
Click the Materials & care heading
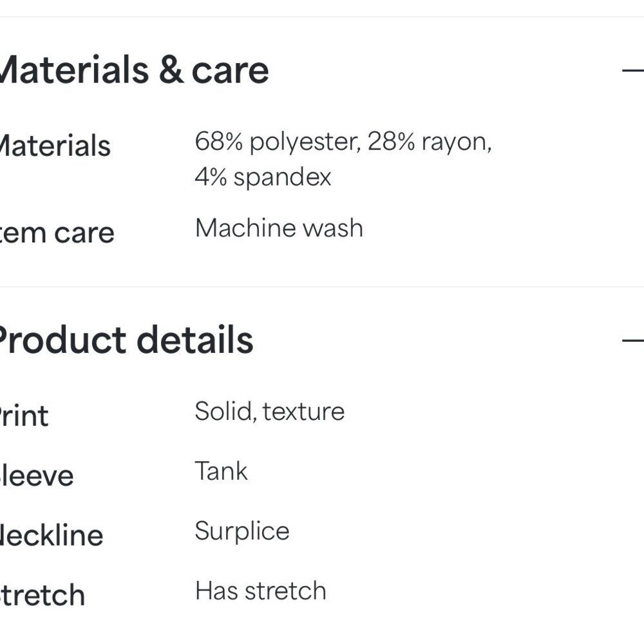(x=134, y=70)
